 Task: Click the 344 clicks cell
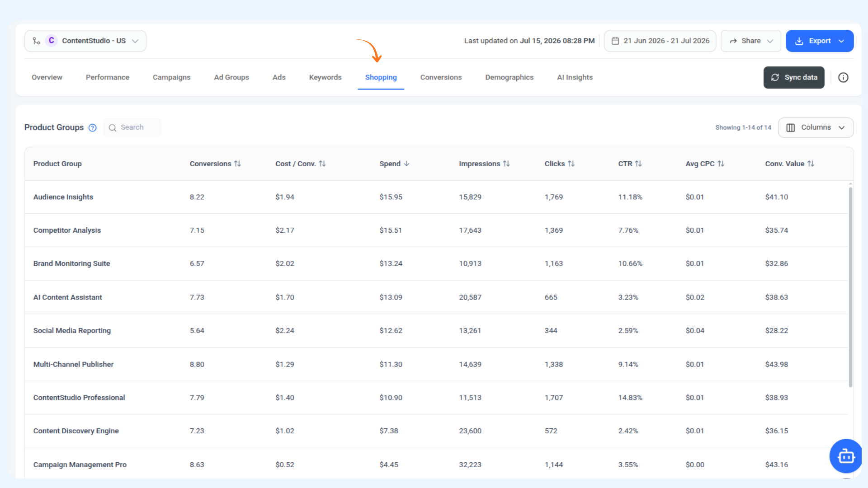[551, 330]
